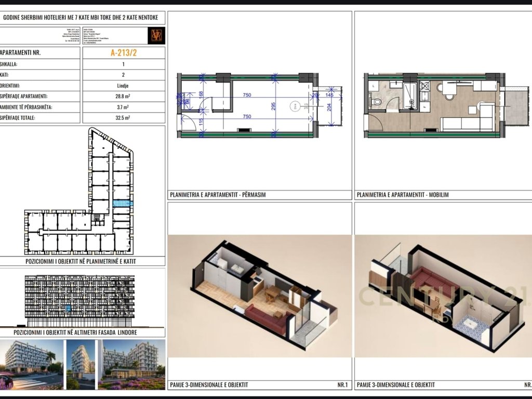This screenshot has width=532, height=399.
Task: Click the circular D44 room marker on the plan
Action: coord(295,105)
